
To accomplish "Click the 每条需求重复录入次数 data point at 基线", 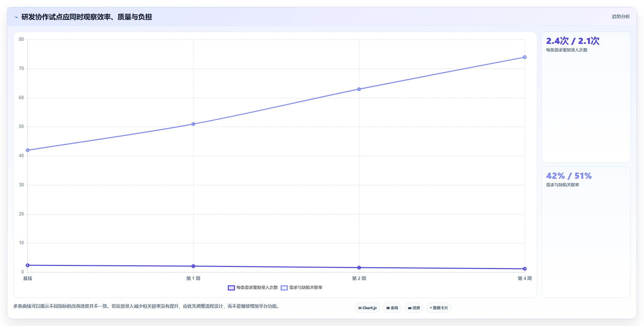I will [x=27, y=265].
